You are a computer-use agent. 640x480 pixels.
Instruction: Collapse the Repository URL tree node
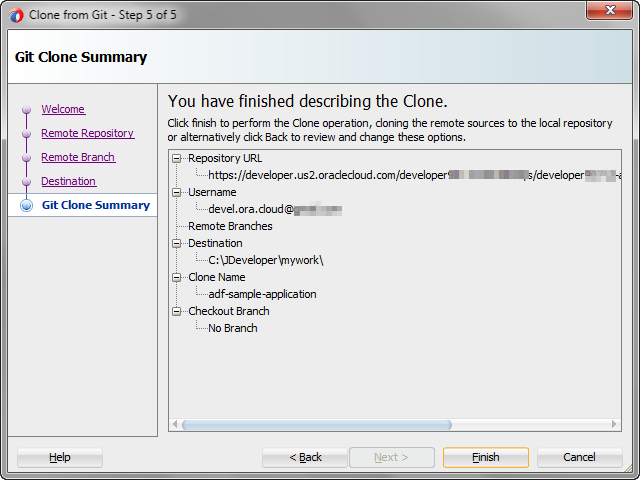pyautogui.click(x=178, y=158)
